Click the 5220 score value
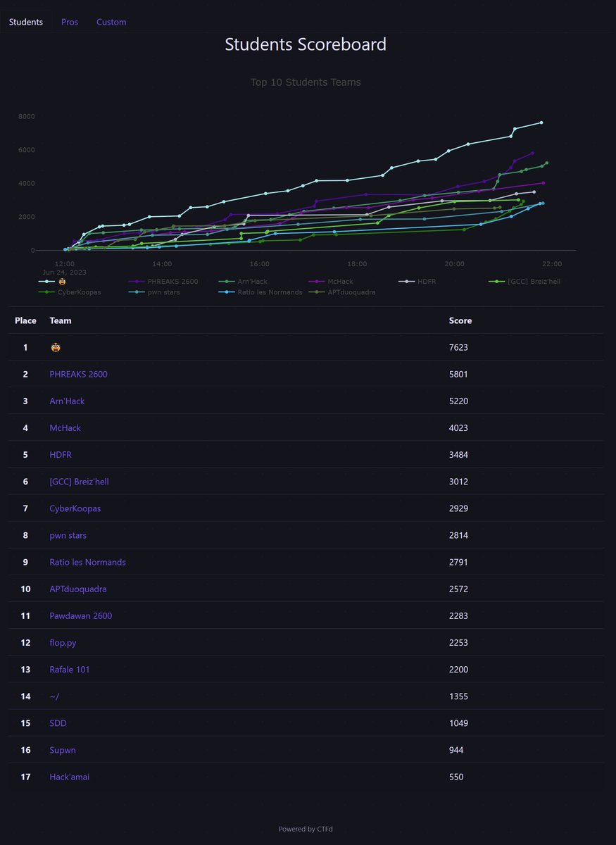The height and width of the screenshot is (845, 616). 458,401
